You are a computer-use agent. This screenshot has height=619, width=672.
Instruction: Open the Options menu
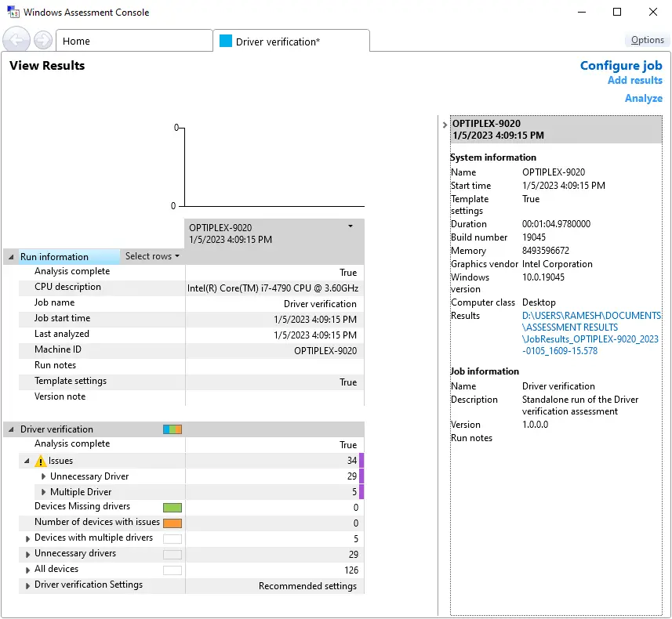647,40
